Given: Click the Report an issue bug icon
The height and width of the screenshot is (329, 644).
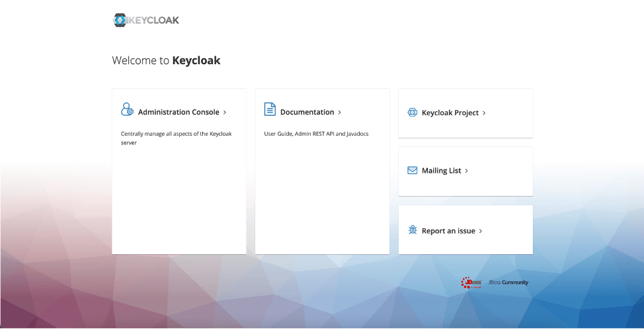Looking at the screenshot, I should point(413,230).
